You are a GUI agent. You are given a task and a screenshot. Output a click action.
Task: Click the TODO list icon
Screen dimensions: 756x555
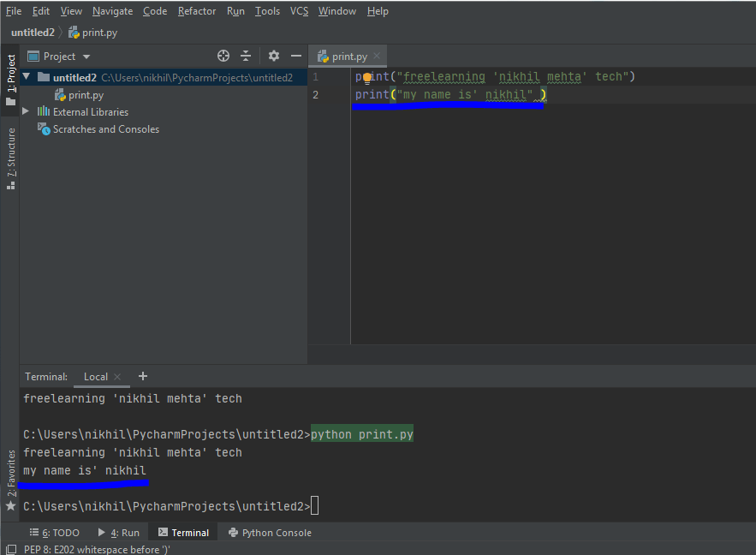pyautogui.click(x=33, y=533)
